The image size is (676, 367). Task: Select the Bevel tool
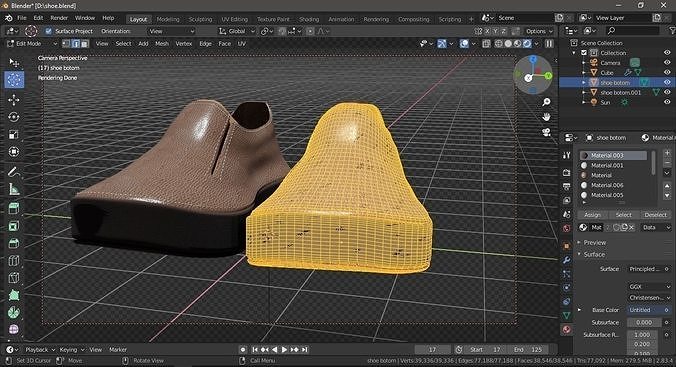(x=14, y=243)
